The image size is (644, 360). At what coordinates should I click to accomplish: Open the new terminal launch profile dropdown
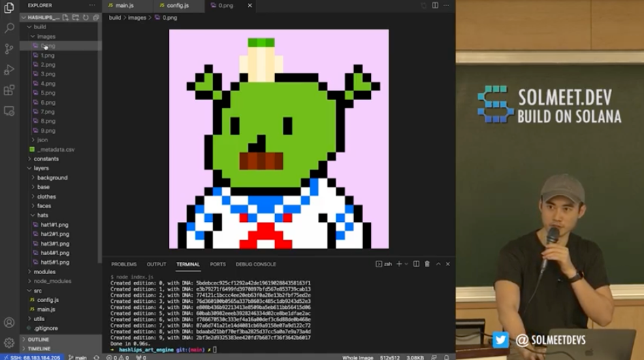[x=406, y=264]
